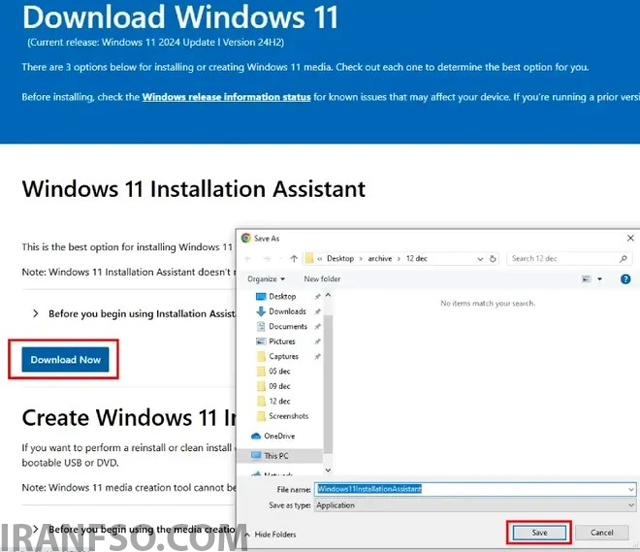Click the Forward navigation arrow

tap(267, 258)
